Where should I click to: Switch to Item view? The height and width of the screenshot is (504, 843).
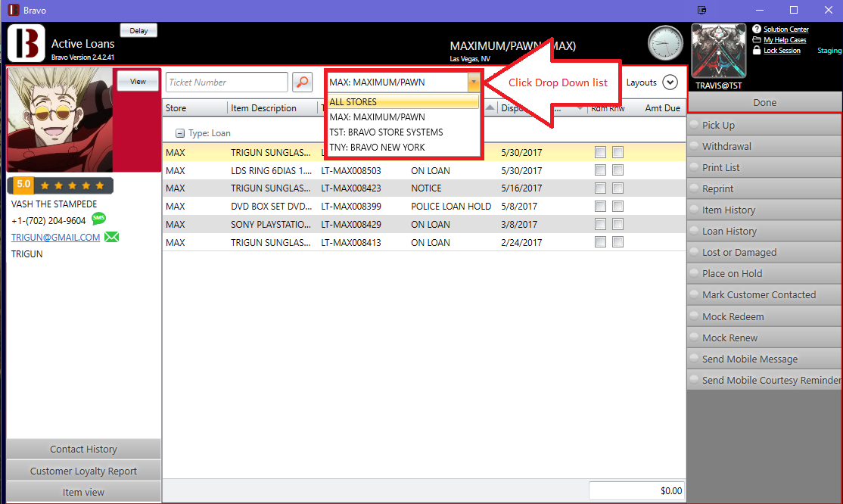point(83,492)
